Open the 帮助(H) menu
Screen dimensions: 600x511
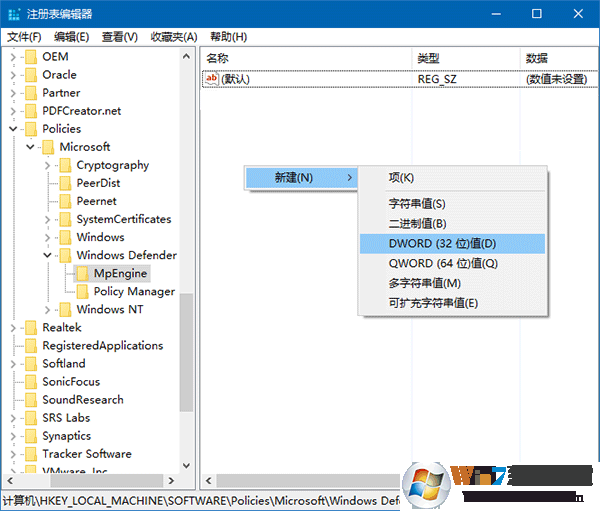coord(228,37)
